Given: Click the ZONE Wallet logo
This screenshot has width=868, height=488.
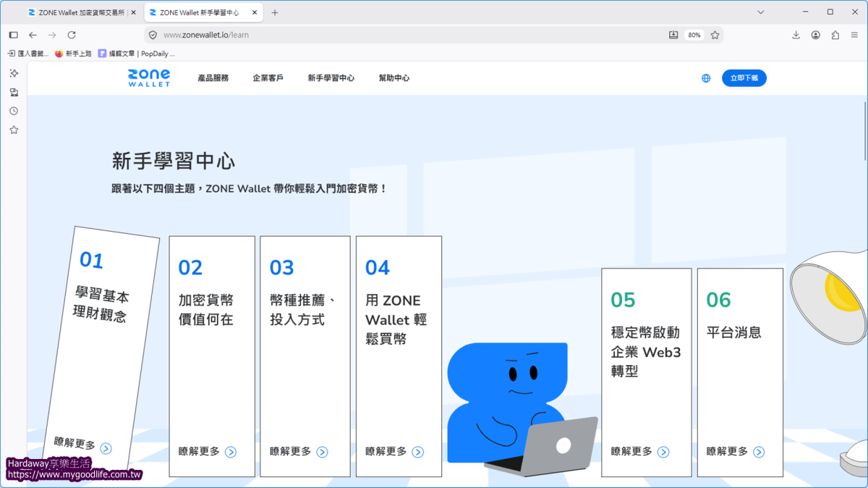Looking at the screenshot, I should pos(149,78).
